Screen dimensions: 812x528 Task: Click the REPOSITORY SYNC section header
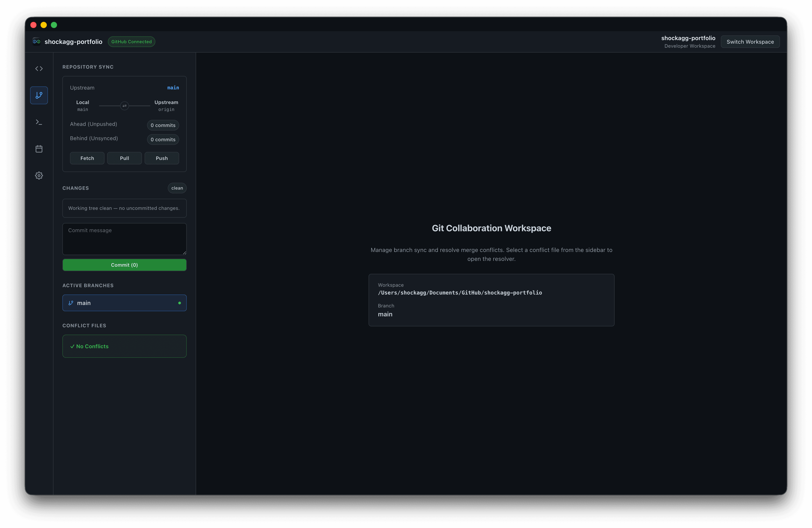pos(88,67)
